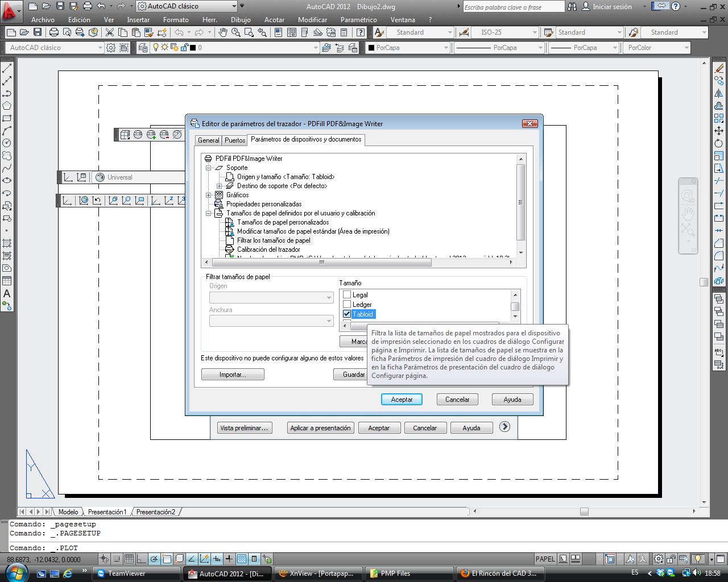Click the Table Style icon
The image size is (728, 582).
tap(548, 32)
